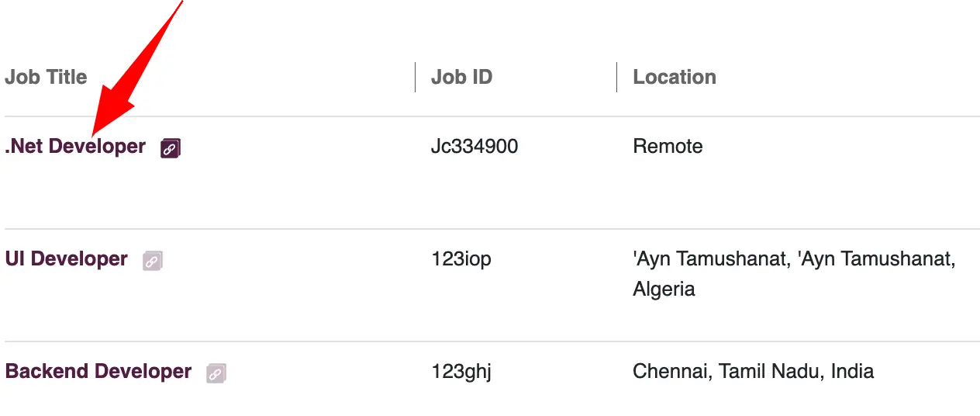Open the UI Developer job posting
Viewport: 980px width, 416px height.
pos(67,258)
